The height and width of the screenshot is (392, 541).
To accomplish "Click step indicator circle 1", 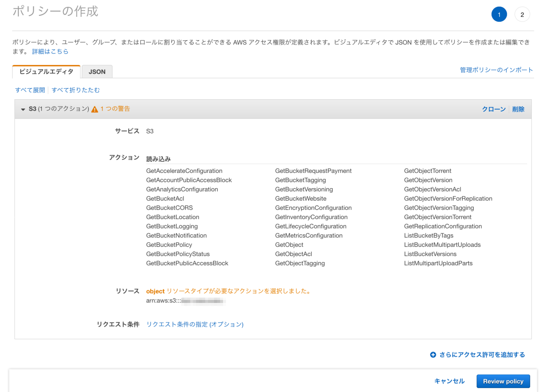I will point(499,14).
